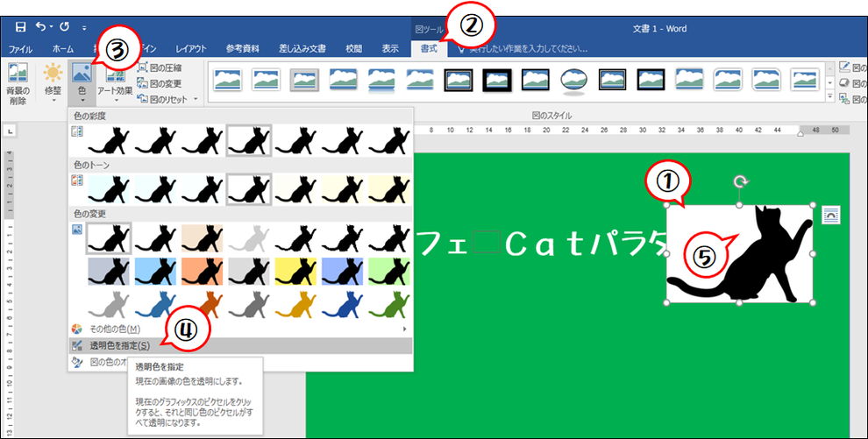Apply the washout faded gray cat recolor
This screenshot has height=439, width=868.
point(248,237)
